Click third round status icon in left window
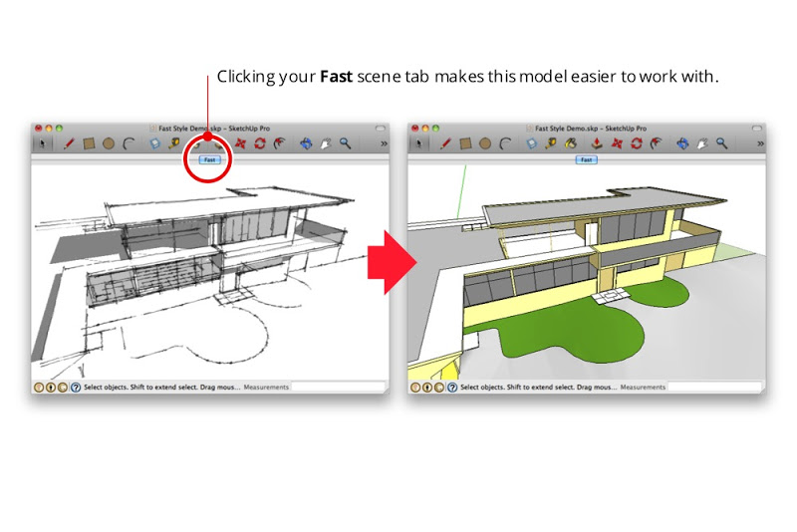This screenshot has width=797, height=532. (63, 388)
